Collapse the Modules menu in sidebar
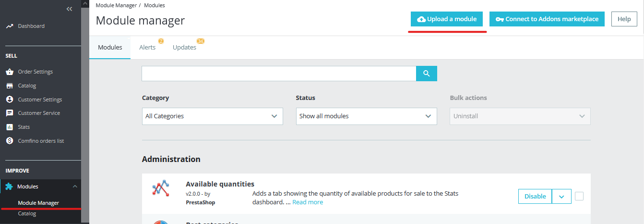The width and height of the screenshot is (644, 224). [74, 187]
